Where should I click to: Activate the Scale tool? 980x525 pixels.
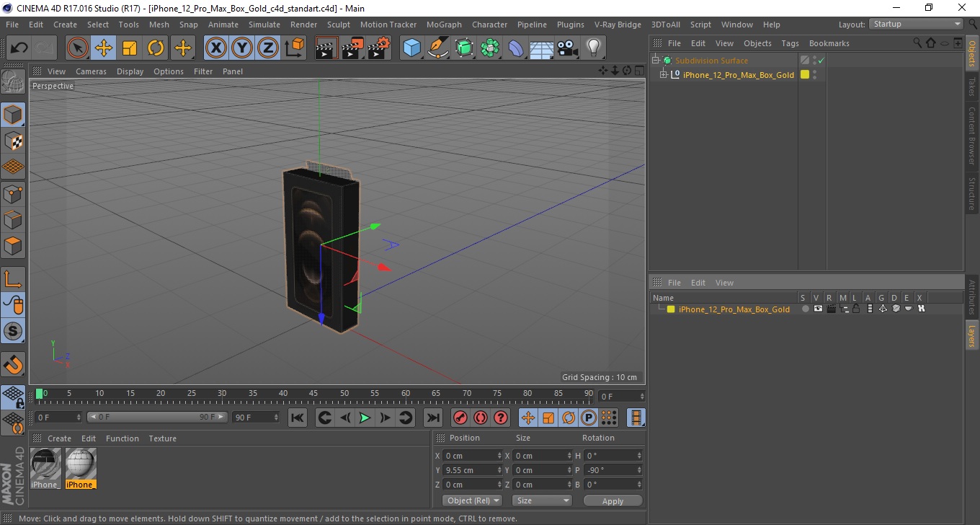130,48
